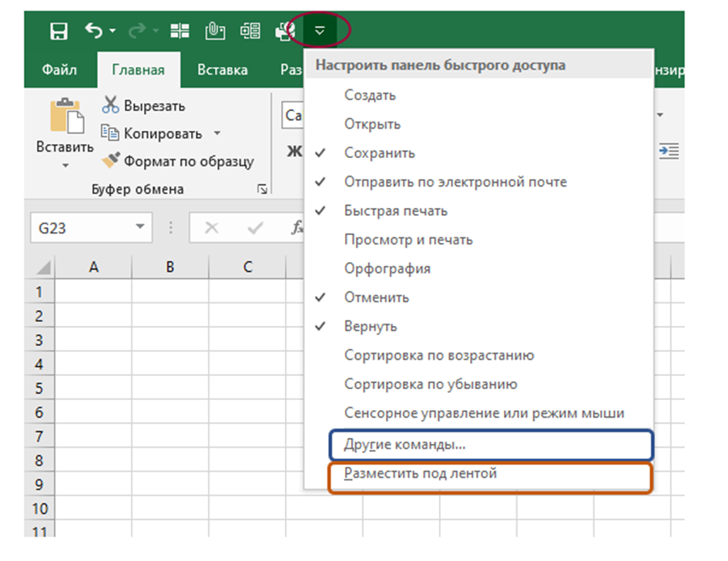This screenshot has width=728, height=561.
Task: Choose Сенсорное управление или режим мыши
Action: 479,413
